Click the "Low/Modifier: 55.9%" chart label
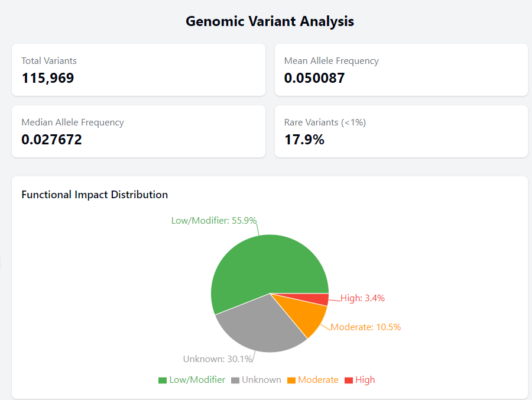532x400 pixels. click(x=214, y=221)
